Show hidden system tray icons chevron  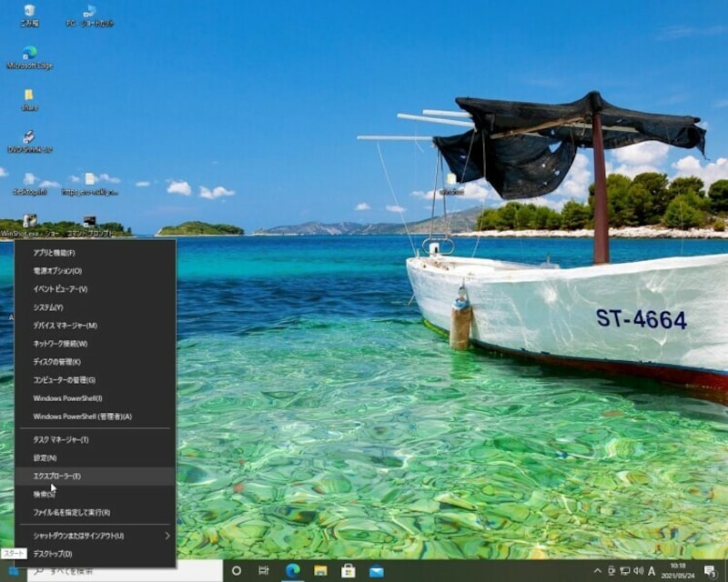click(x=597, y=570)
